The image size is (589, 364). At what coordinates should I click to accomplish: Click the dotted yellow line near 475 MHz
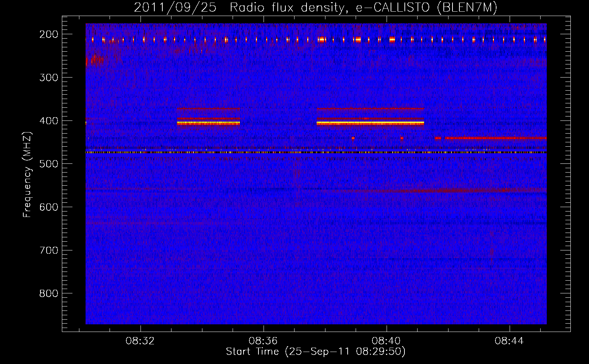(x=316, y=153)
